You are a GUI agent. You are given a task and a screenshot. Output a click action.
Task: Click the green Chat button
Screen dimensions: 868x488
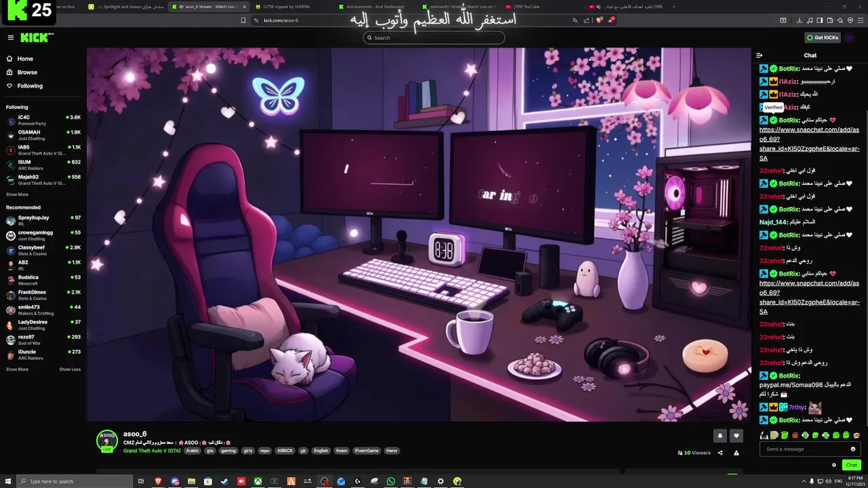pyautogui.click(x=851, y=465)
